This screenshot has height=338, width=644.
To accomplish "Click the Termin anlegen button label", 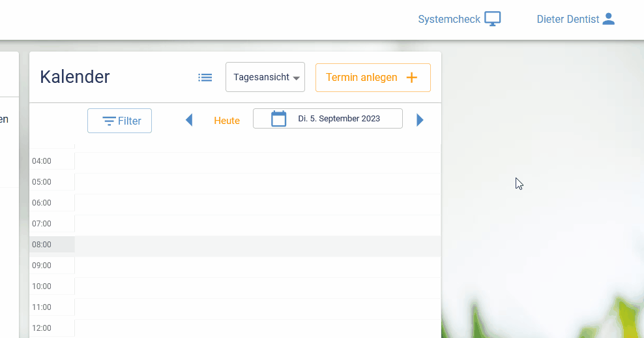I will [361, 78].
